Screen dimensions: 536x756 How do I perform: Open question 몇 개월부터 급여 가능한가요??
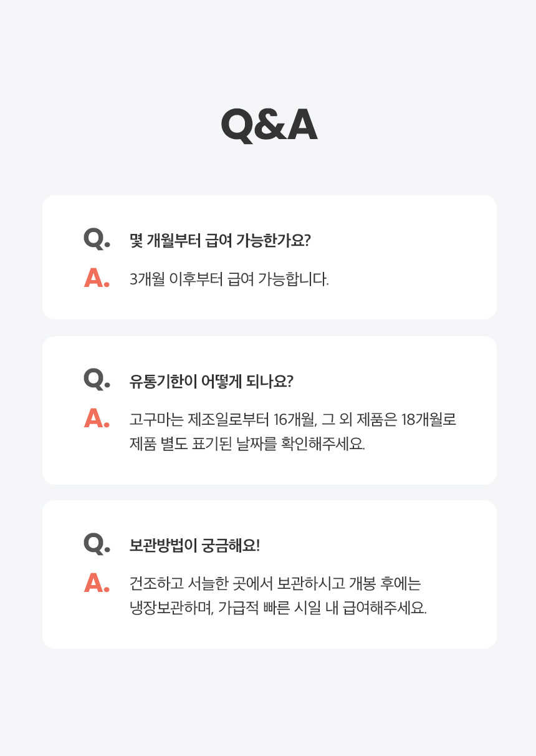coord(219,241)
